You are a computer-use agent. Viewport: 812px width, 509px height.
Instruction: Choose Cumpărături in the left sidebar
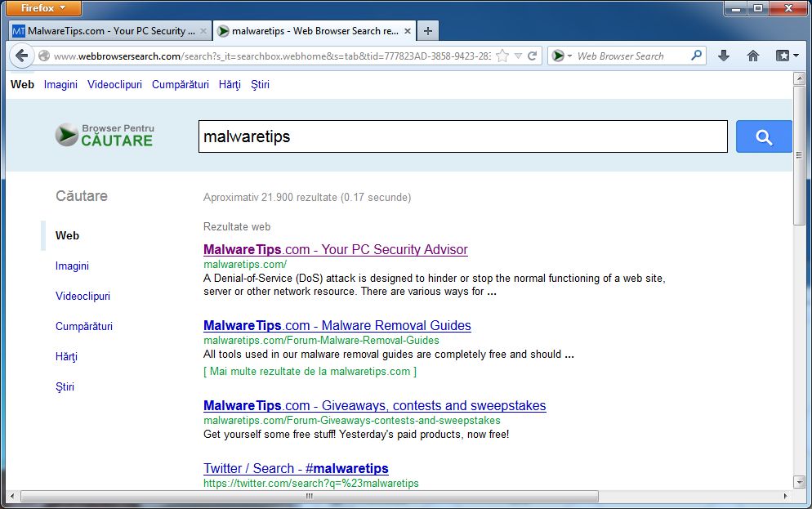pyautogui.click(x=84, y=326)
